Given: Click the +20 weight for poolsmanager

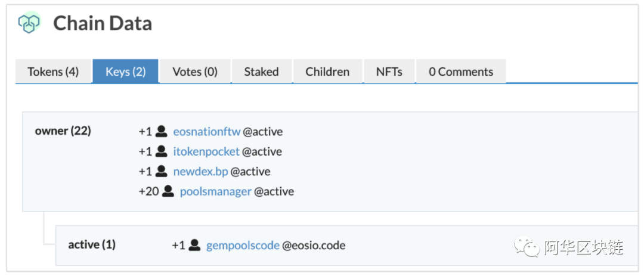Looking at the screenshot, I should pyautogui.click(x=149, y=191).
